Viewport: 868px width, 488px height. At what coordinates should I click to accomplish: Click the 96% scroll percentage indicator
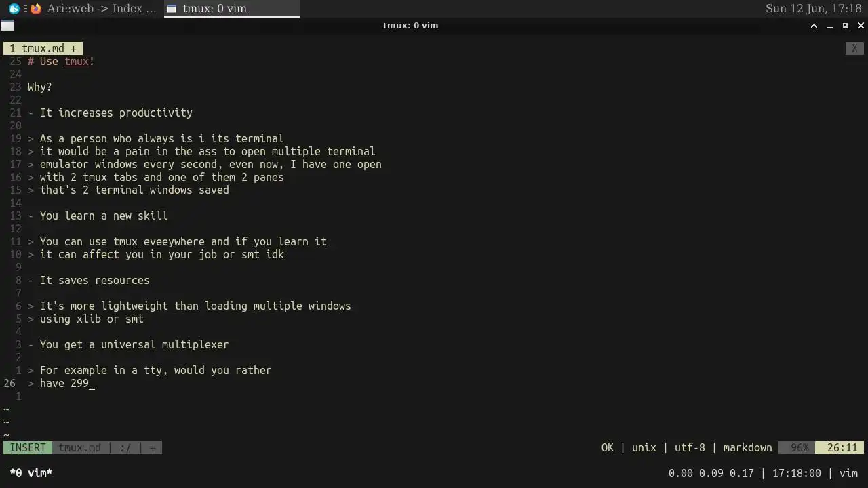[x=797, y=448]
